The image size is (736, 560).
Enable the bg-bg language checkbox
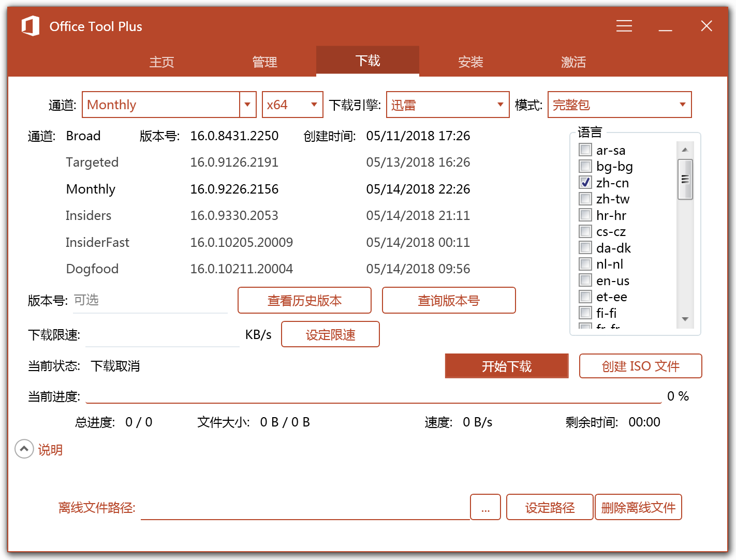(x=585, y=166)
